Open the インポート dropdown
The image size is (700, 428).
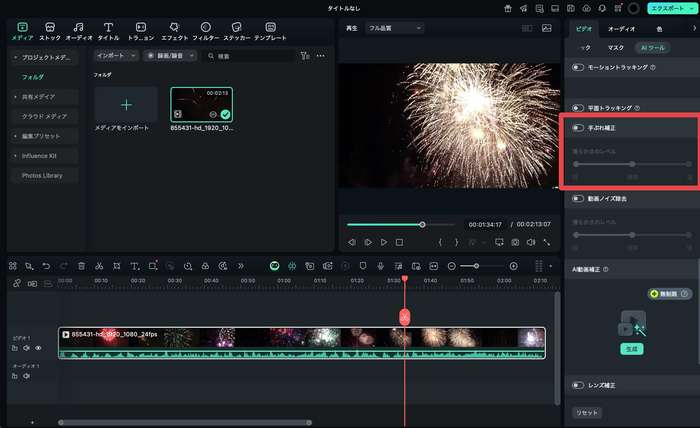116,56
